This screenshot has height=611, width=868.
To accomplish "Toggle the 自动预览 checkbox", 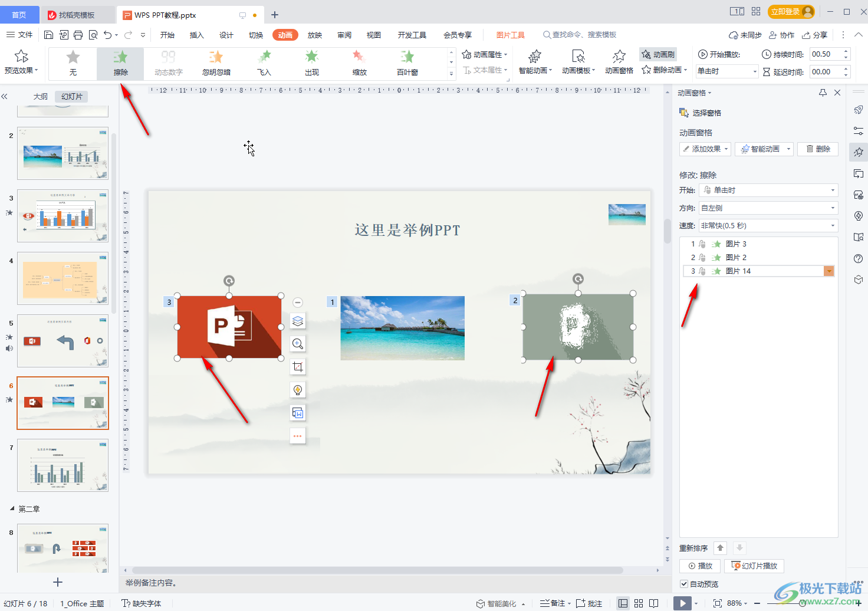I will pyautogui.click(x=684, y=584).
